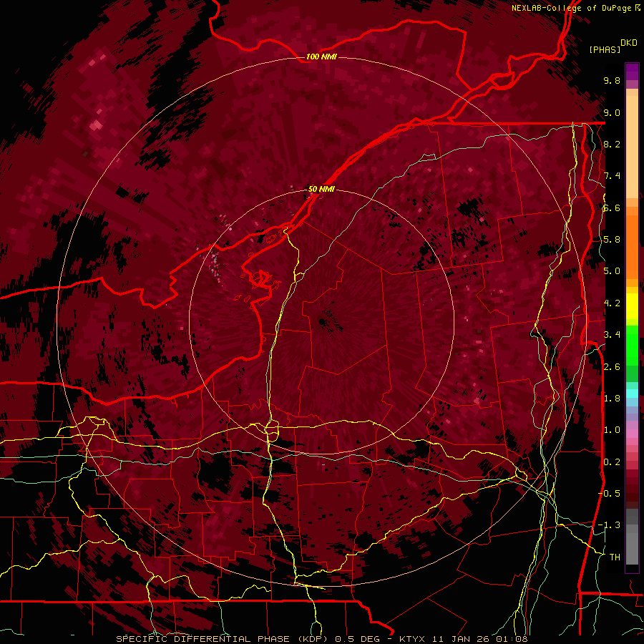Select the 0.2 scale value

(x=612, y=462)
